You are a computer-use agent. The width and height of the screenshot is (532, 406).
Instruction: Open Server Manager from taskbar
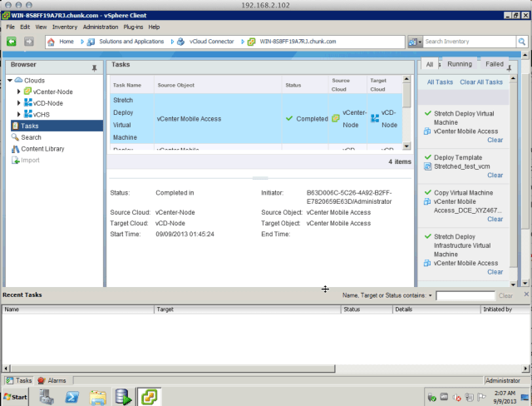(47, 397)
